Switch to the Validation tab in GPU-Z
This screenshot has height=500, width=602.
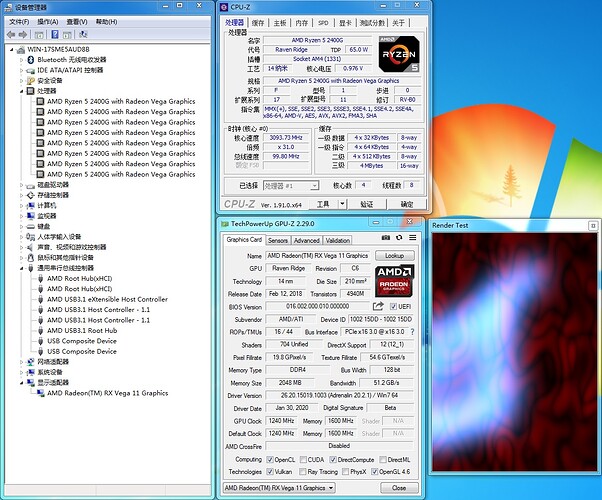pyautogui.click(x=337, y=240)
